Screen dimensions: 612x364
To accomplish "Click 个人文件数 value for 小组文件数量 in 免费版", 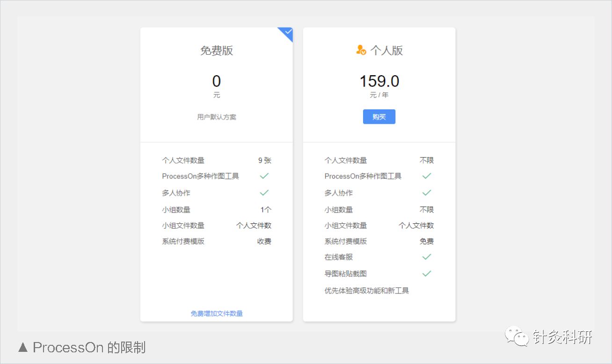I will pos(254,225).
